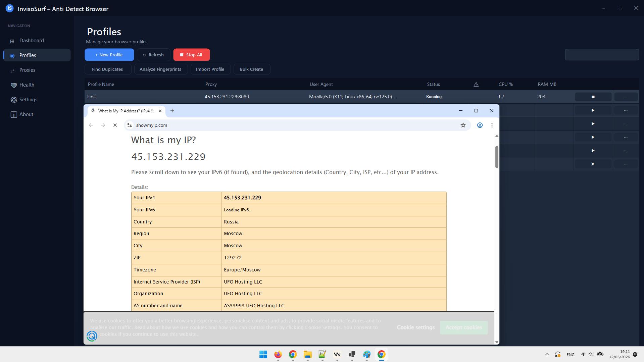Screen dimensions: 644x362
Task: Open a new browser tab
Action: coord(172,111)
